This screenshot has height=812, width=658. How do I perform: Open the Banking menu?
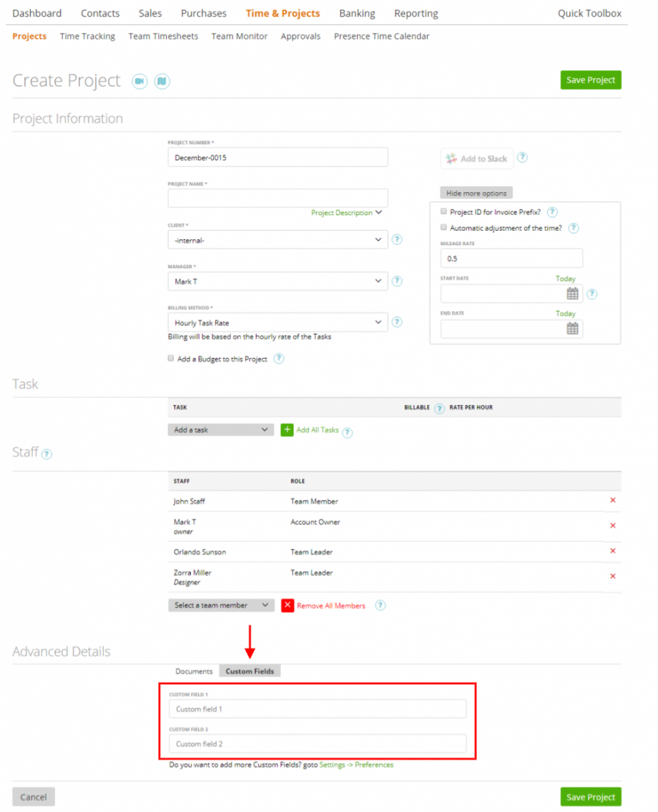(x=356, y=13)
